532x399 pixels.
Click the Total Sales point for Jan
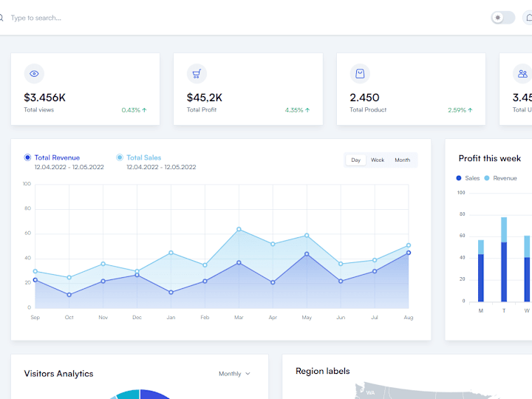171,253
